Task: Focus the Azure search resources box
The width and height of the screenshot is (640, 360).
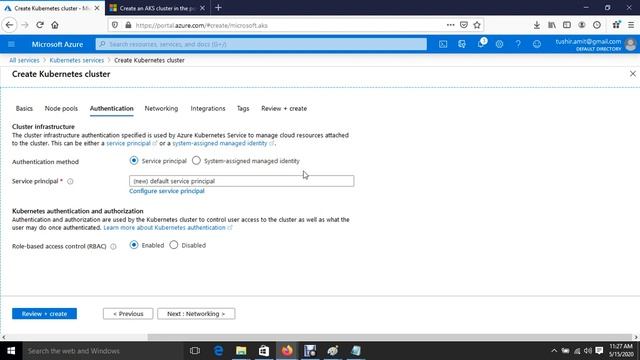Action: pos(261,44)
